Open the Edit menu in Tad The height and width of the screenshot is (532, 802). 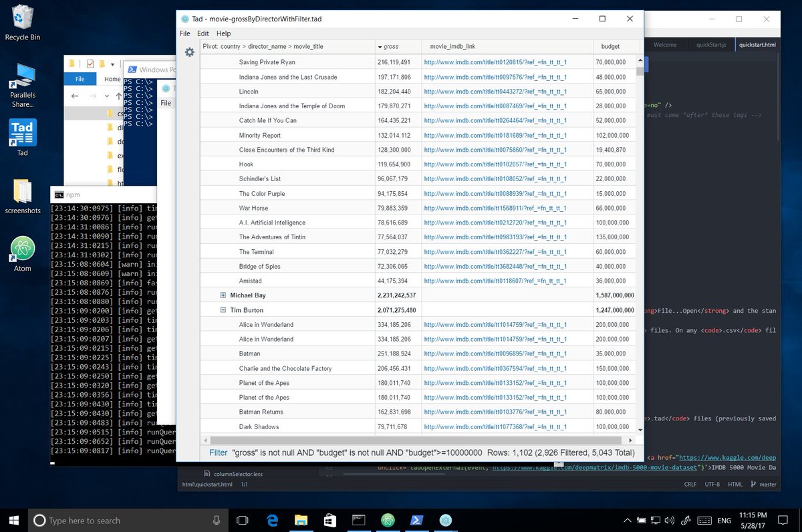[x=203, y=33]
